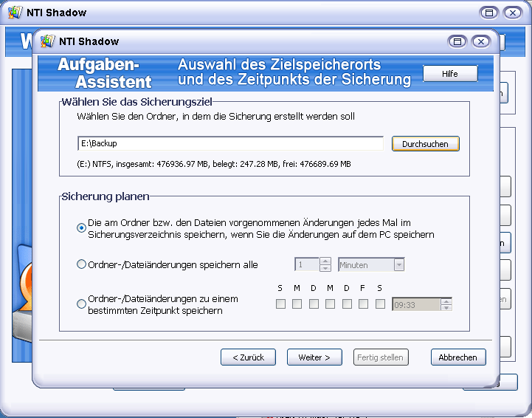Viewport: 532px width, 418px height.
Task: Click the Durchsuchen button
Action: [x=426, y=144]
